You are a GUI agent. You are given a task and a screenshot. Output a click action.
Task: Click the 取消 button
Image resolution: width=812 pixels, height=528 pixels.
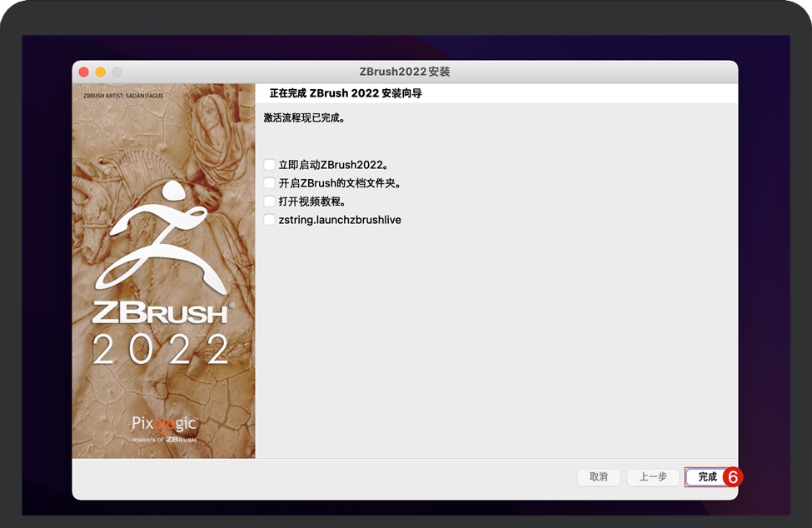pyautogui.click(x=599, y=476)
